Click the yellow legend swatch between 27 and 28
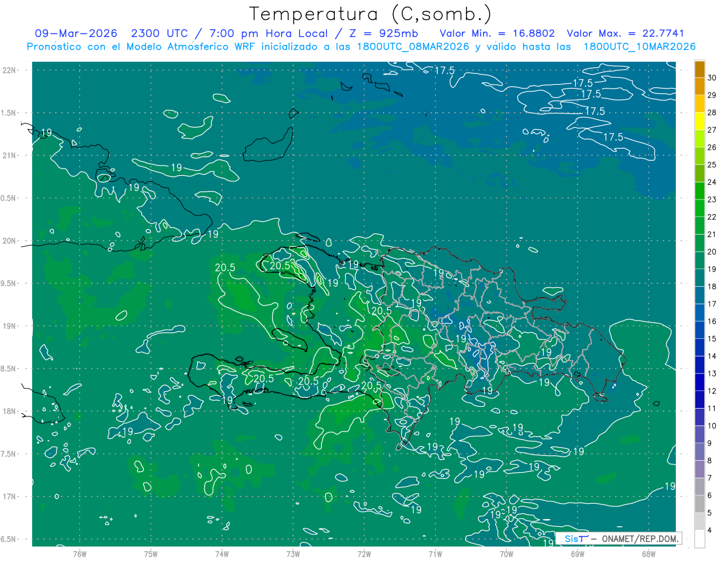The height and width of the screenshot is (562, 728). [x=699, y=121]
